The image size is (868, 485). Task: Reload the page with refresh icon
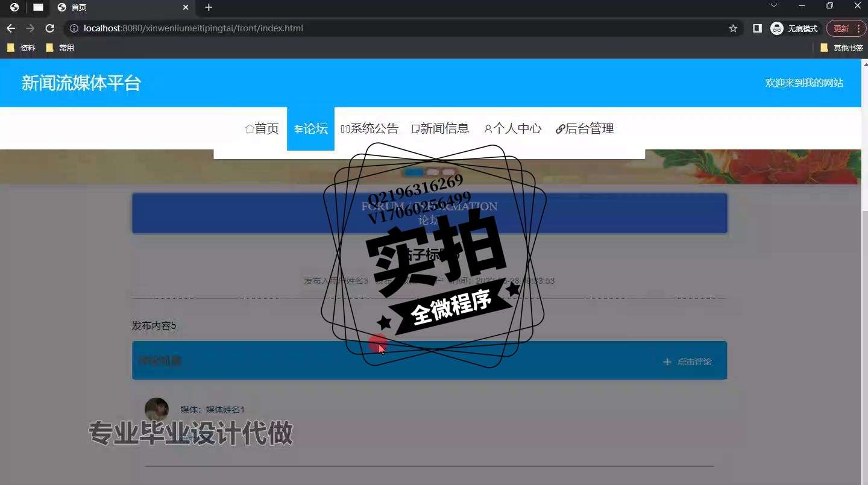tap(50, 28)
